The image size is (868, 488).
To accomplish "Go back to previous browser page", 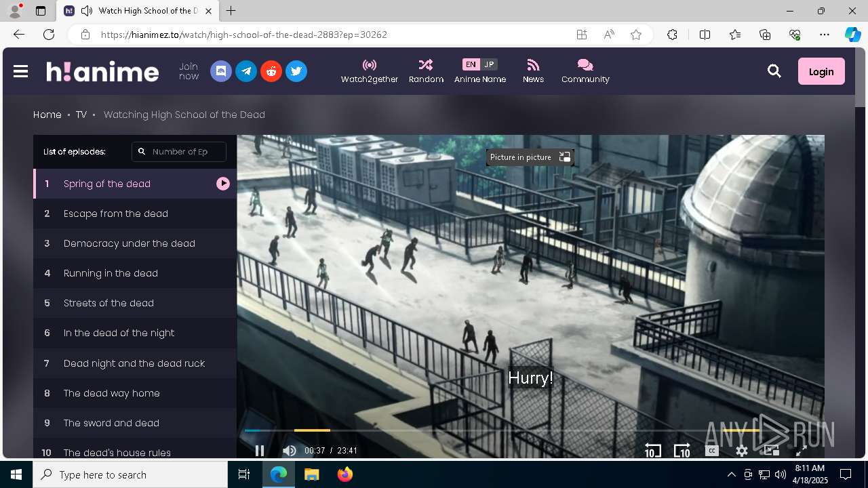I will [19, 35].
